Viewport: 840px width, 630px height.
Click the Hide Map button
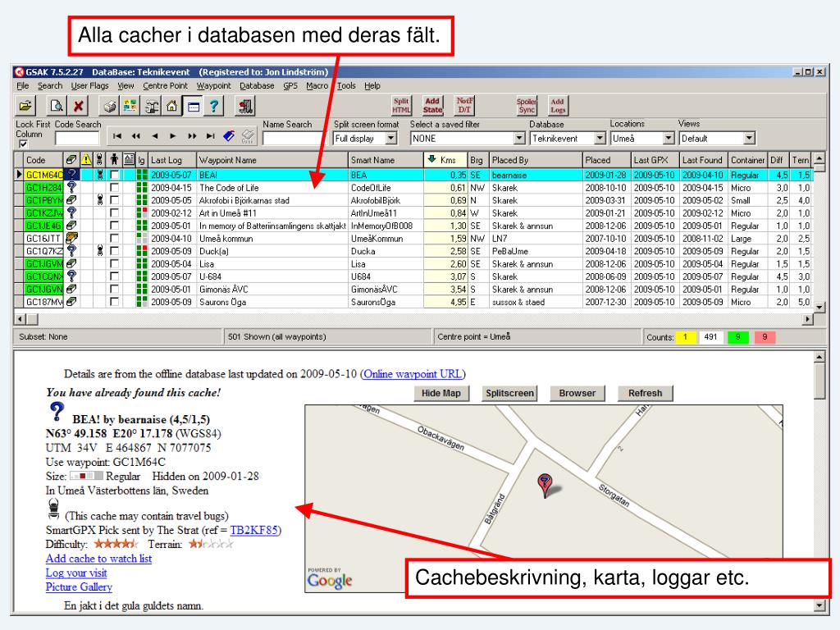(x=441, y=393)
